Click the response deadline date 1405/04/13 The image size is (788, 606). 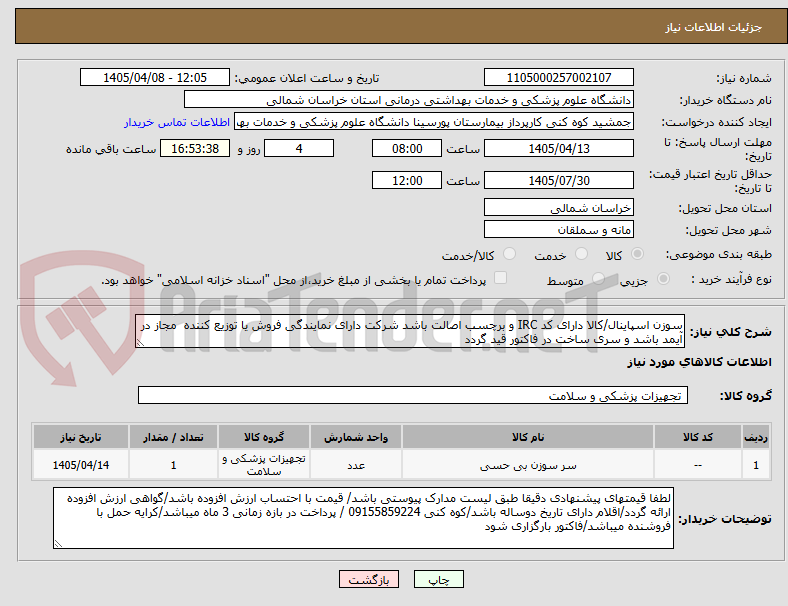click(x=559, y=149)
